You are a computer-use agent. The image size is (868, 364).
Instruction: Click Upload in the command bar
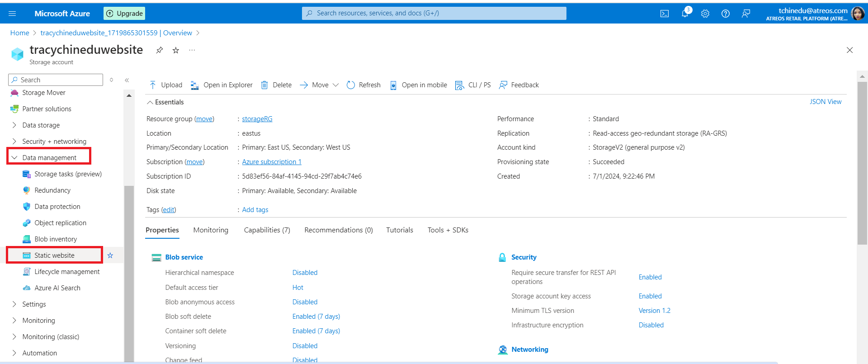tap(165, 85)
